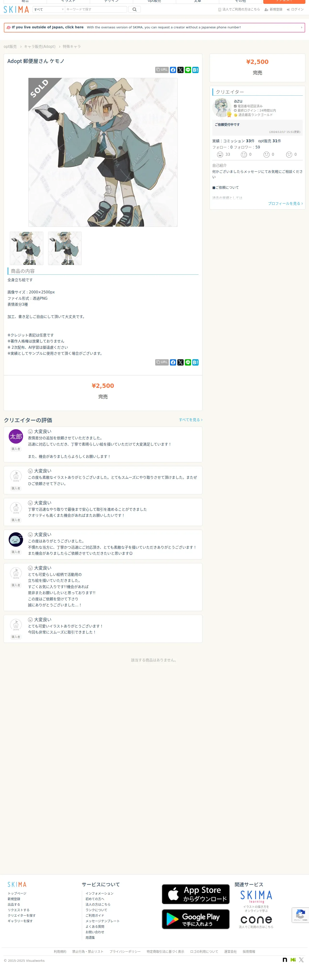Open プロフィールを見る link
309x980 pixels.
(285, 204)
